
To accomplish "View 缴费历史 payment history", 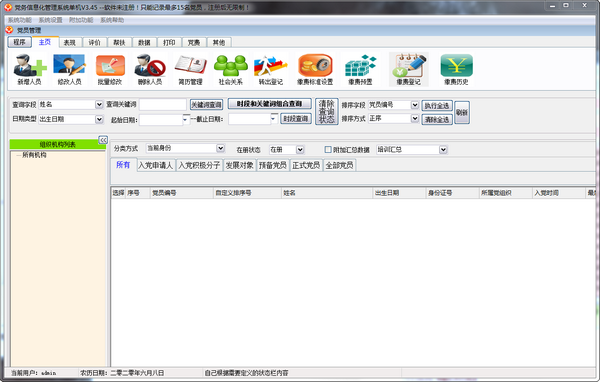I will tap(456, 69).
